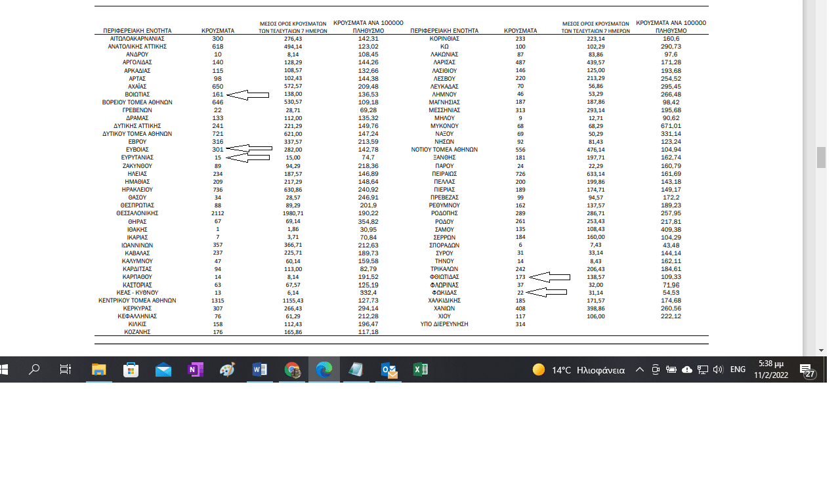Switch to the Excel taskbar icon
The width and height of the screenshot is (840, 504).
[x=421, y=370]
